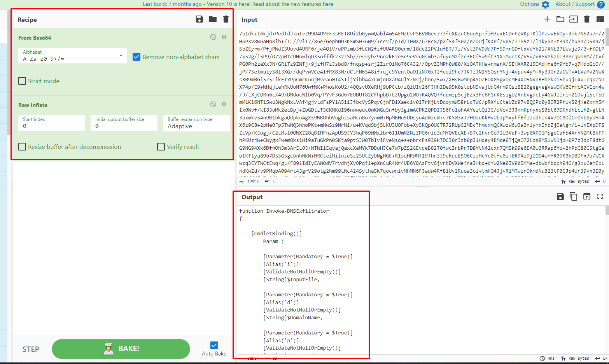The height and width of the screenshot is (364, 609).
Task: Load a recipe via folder icon
Action: [213, 19]
